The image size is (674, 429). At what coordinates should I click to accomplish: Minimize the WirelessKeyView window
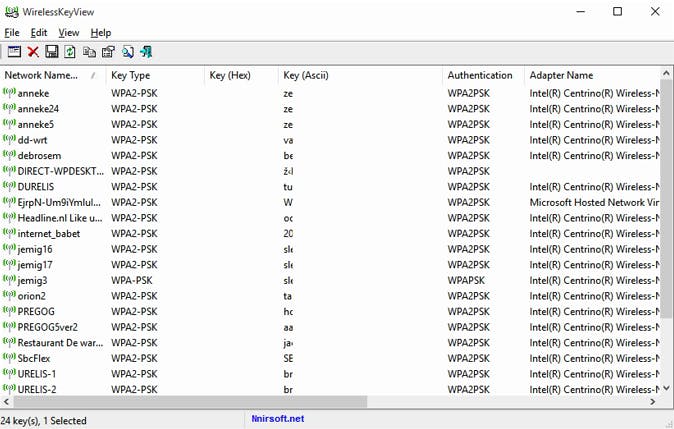pyautogui.click(x=581, y=12)
